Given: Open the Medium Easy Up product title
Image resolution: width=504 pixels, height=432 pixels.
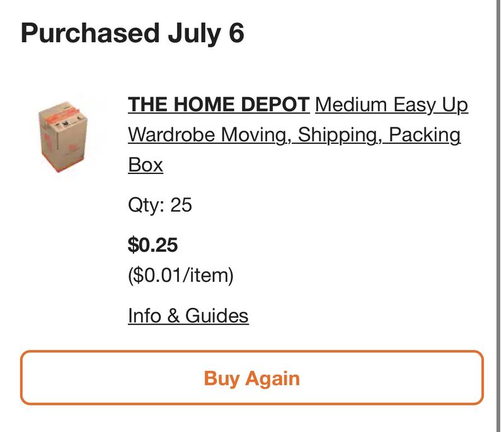Looking at the screenshot, I should 297,135.
